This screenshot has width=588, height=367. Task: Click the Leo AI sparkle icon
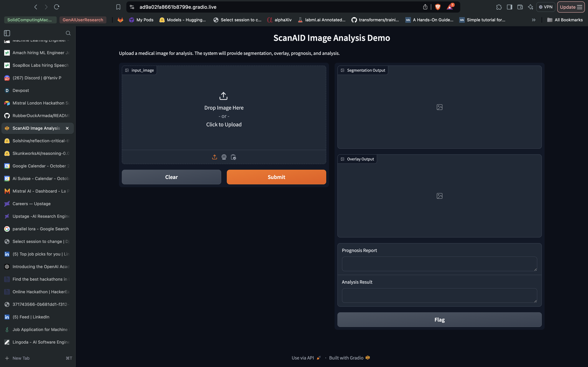click(x=530, y=7)
